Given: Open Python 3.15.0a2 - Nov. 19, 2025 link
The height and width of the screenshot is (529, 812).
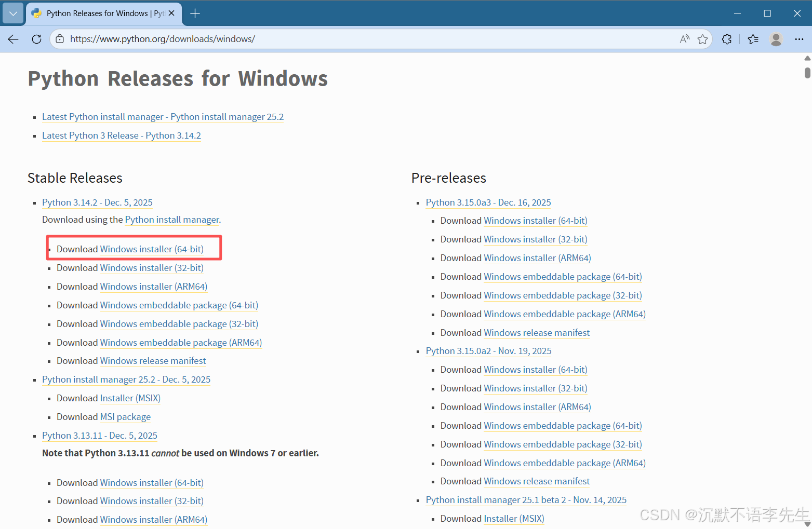Looking at the screenshot, I should click(x=489, y=351).
